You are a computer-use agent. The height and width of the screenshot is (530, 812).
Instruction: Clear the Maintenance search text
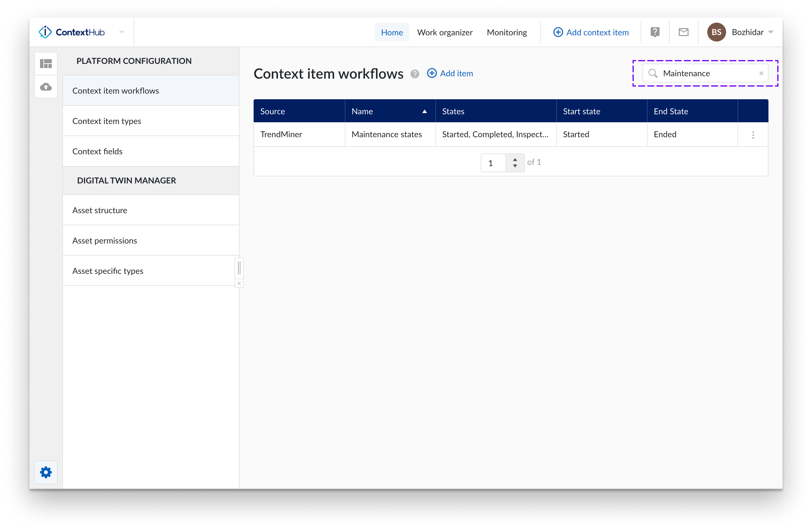point(761,73)
